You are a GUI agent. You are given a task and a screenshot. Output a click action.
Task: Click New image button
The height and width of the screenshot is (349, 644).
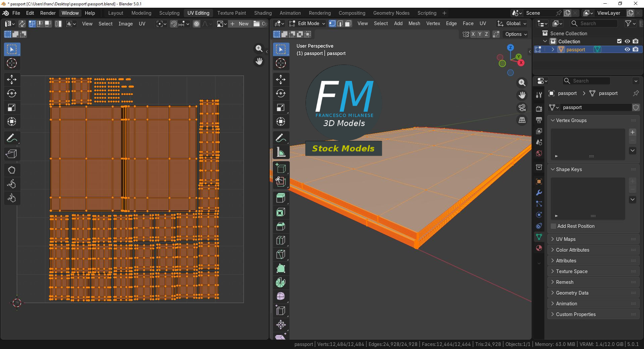pos(239,24)
